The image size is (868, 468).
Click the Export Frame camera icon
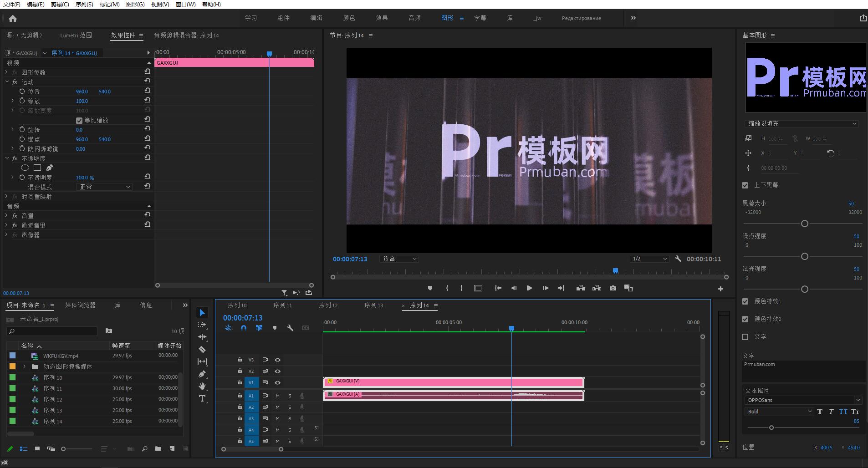click(613, 288)
